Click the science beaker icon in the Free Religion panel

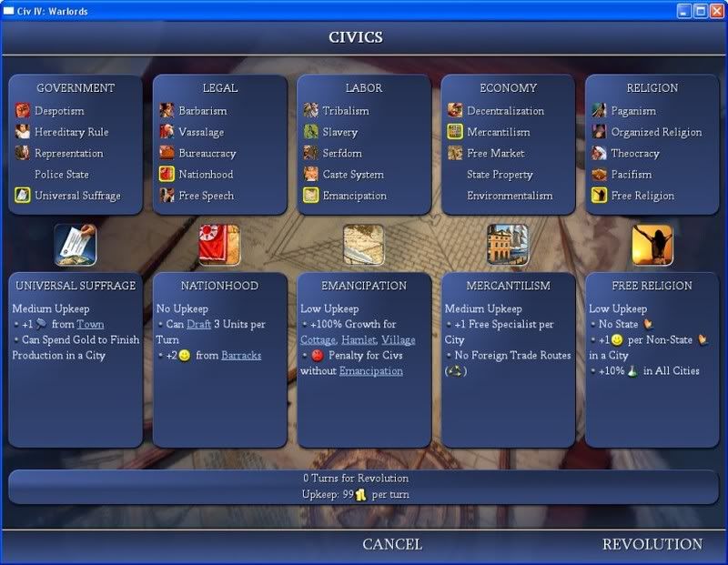pyautogui.click(x=632, y=371)
